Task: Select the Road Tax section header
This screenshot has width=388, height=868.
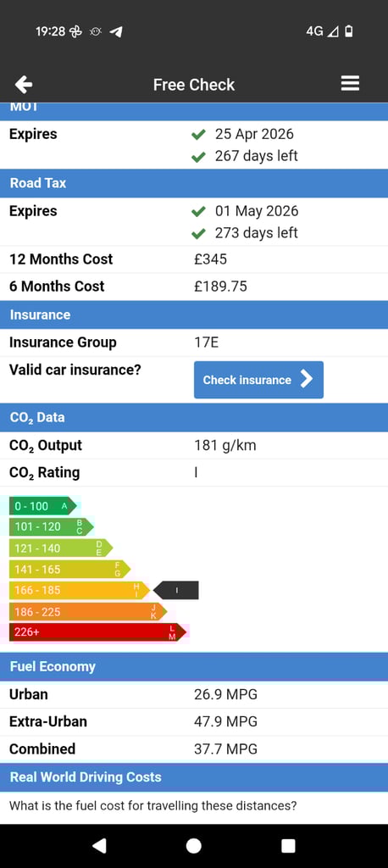Action: tap(194, 183)
